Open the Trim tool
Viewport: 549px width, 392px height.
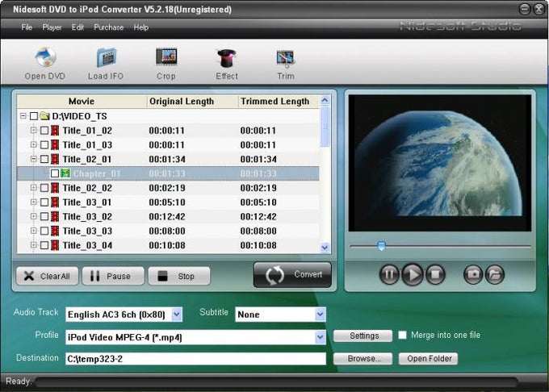[286, 63]
